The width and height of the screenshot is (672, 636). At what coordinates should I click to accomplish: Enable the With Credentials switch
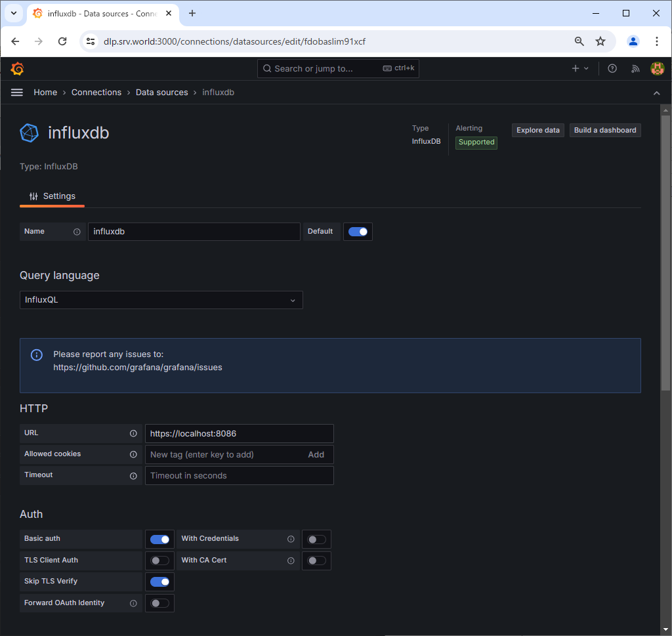[x=316, y=540]
